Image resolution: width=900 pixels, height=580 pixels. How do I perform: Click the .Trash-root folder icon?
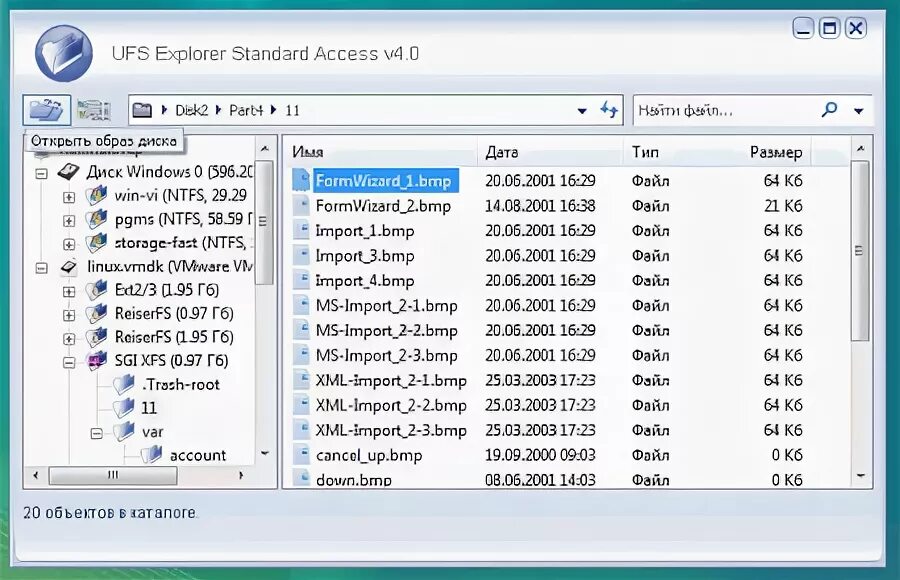123,384
